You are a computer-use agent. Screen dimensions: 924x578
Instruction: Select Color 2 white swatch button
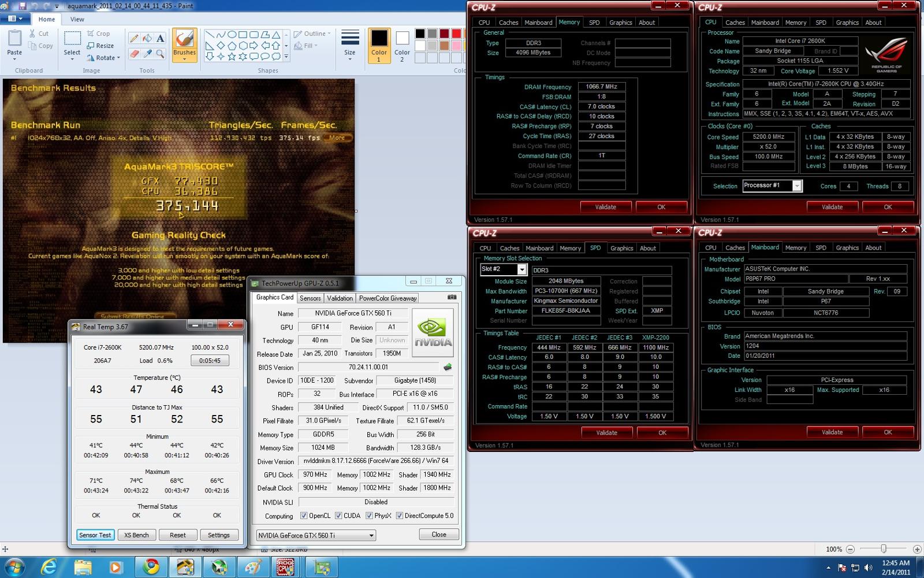pos(403,45)
